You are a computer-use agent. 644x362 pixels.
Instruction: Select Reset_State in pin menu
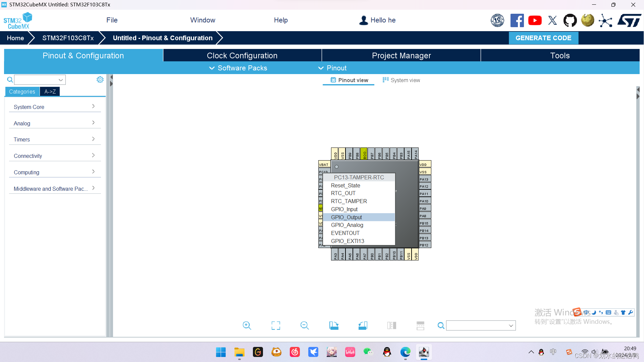click(359, 185)
